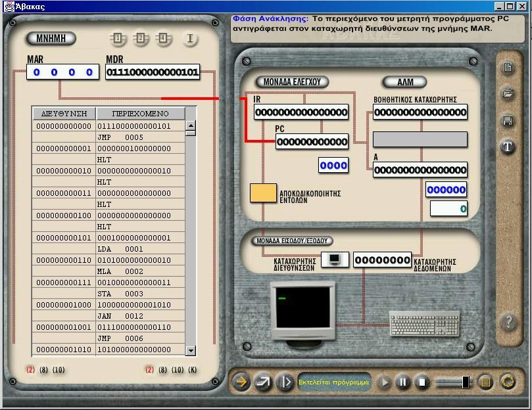Click the Άβακας title bar application icon
The height and width of the screenshot is (410, 532).
tap(9, 6)
